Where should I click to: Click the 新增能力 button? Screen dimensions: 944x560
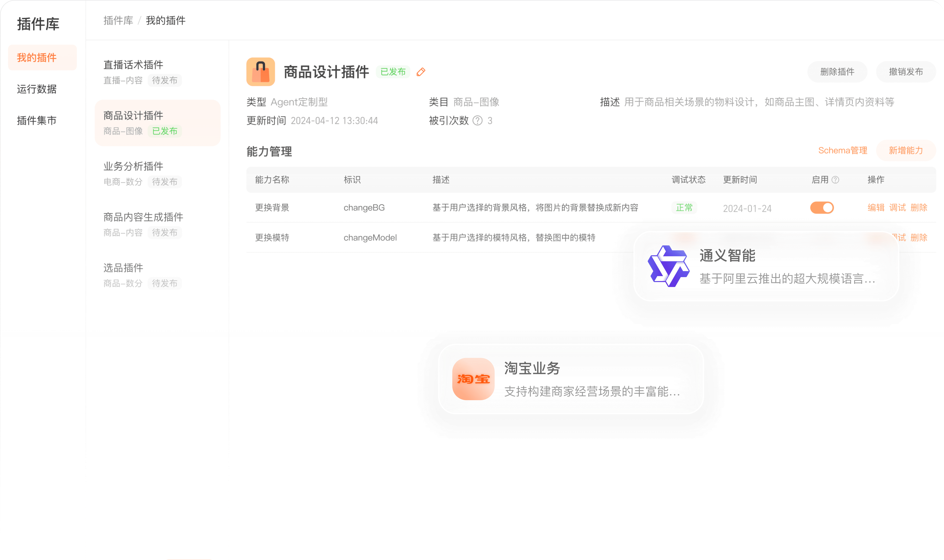[906, 151]
